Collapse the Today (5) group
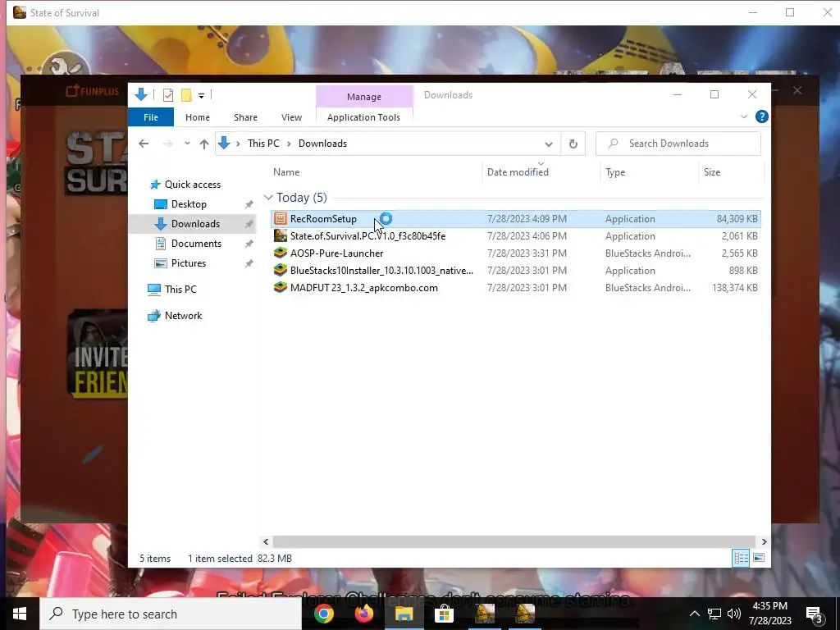This screenshot has width=840, height=630. click(268, 198)
